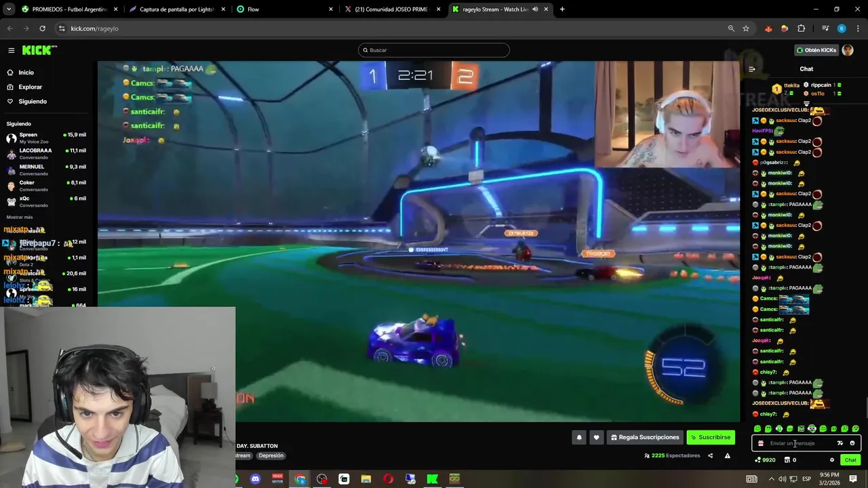Open the Kick user profile avatar menu
This screenshot has width=868, height=488.
tap(848, 50)
